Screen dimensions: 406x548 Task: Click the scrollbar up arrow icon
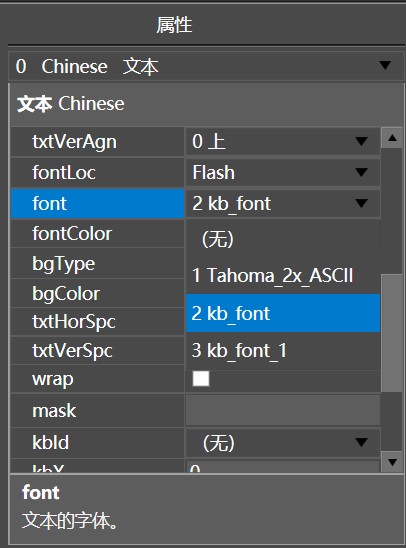(392, 138)
